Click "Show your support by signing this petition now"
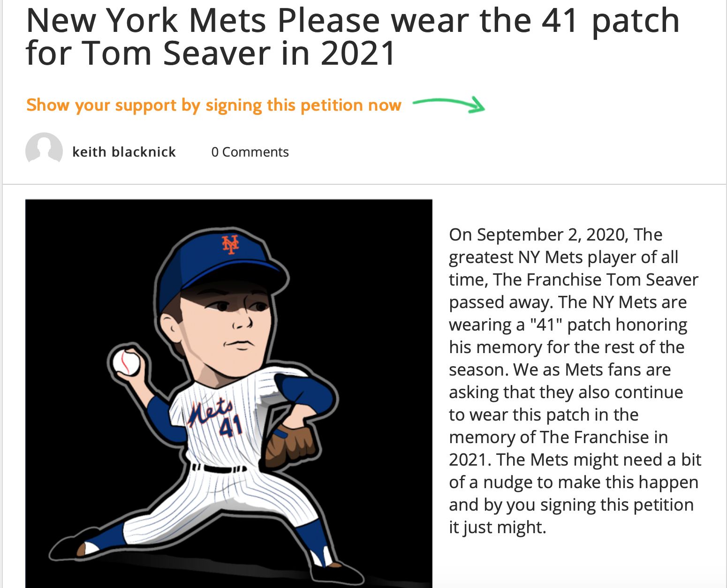Screen dimensions: 727x588 point(214,105)
